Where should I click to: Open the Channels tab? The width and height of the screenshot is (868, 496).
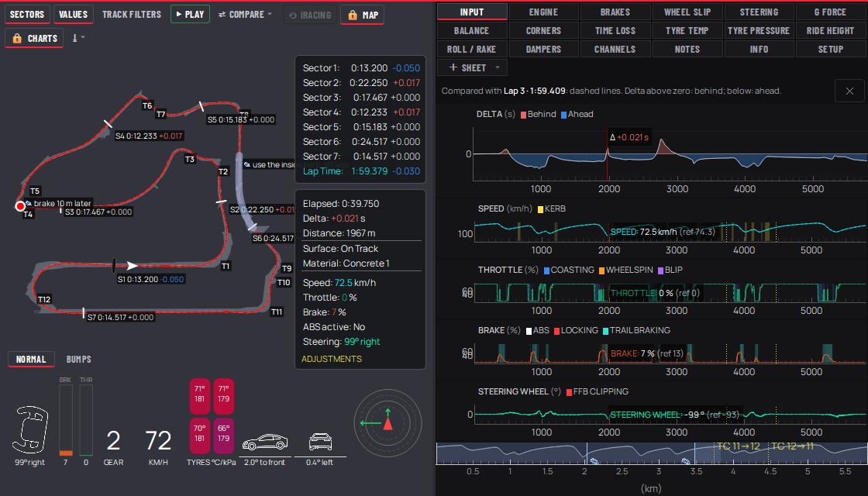(x=615, y=49)
